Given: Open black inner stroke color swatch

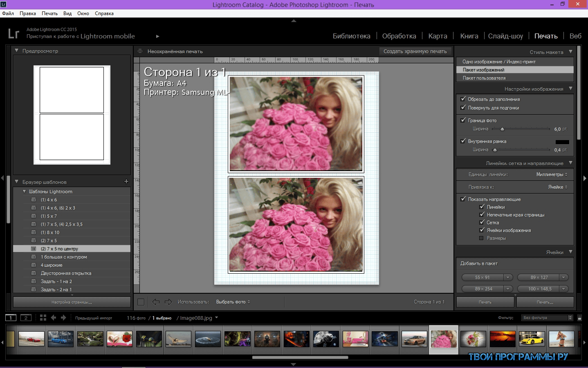Looking at the screenshot, I should (x=562, y=142).
